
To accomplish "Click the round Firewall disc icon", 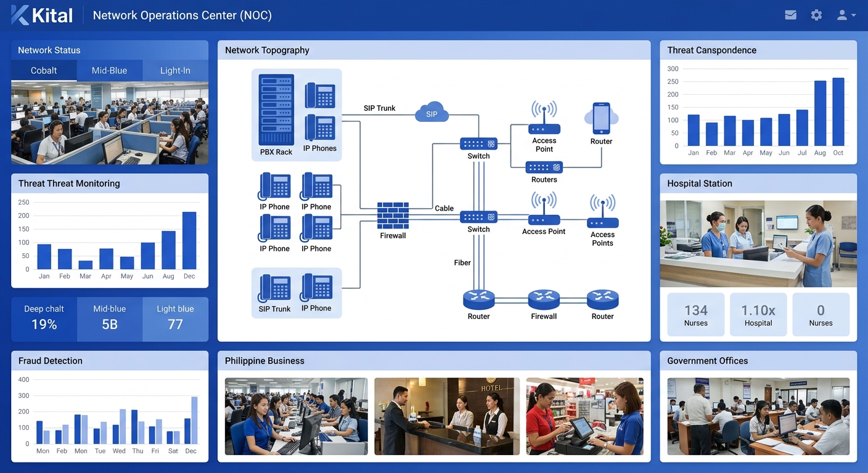I will pyautogui.click(x=544, y=300).
